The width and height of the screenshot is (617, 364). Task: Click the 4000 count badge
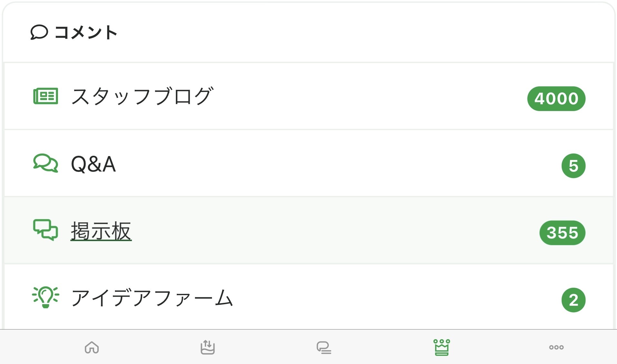point(556,98)
